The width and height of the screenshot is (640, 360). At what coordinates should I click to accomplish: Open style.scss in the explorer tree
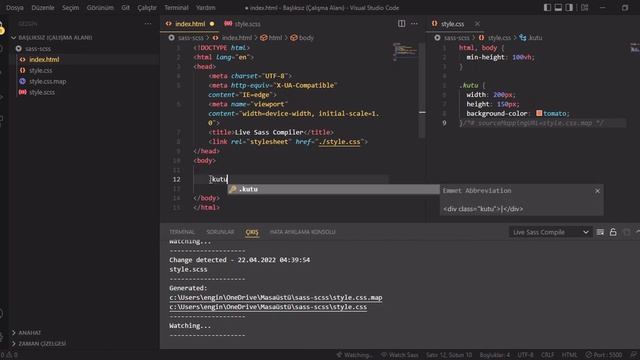click(42, 92)
